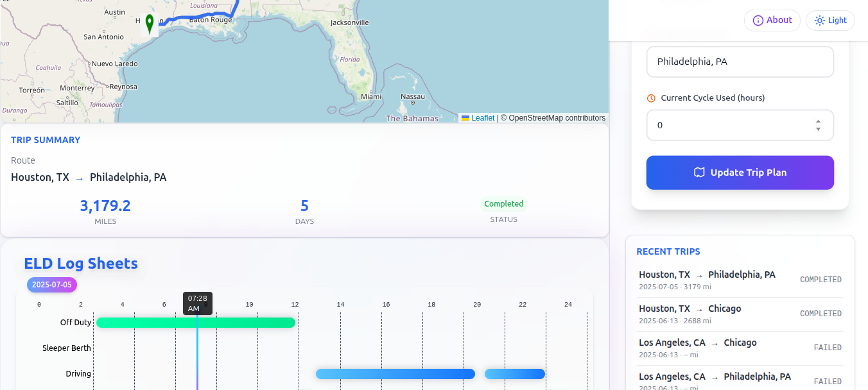
Task: Click the Trip Summary heading
Action: point(46,140)
